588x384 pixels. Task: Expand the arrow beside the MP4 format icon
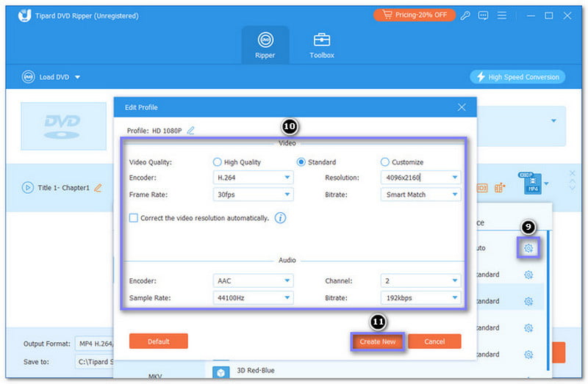(x=546, y=184)
